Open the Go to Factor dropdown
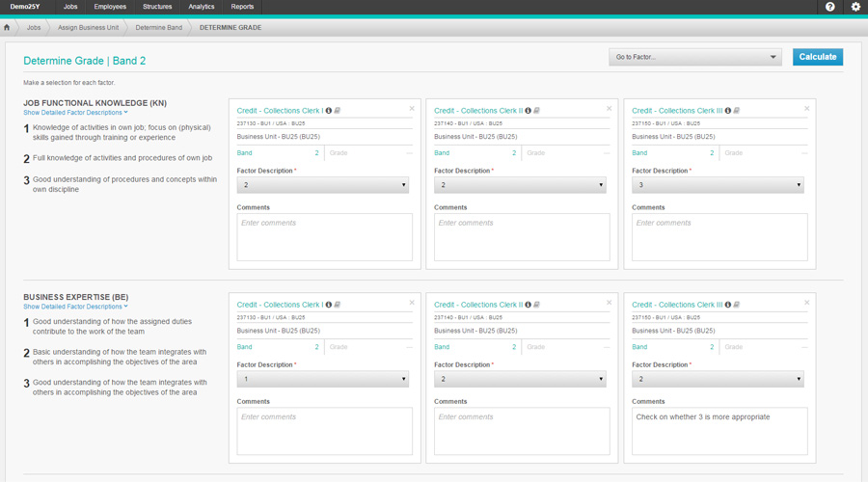Image resolution: width=868 pixels, height=482 pixels. [x=694, y=57]
